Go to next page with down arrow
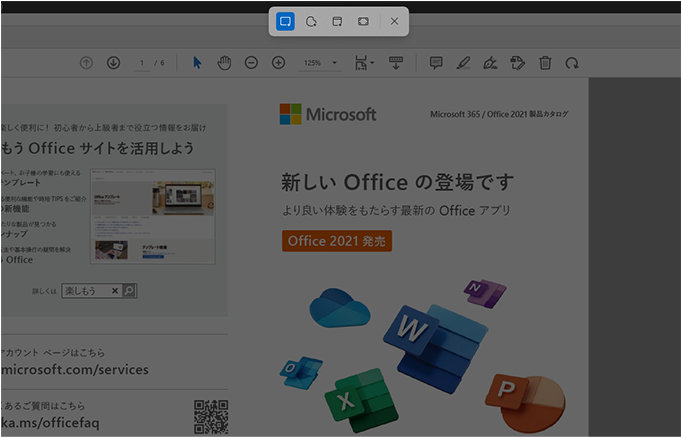This screenshot has width=681, height=437. (113, 63)
